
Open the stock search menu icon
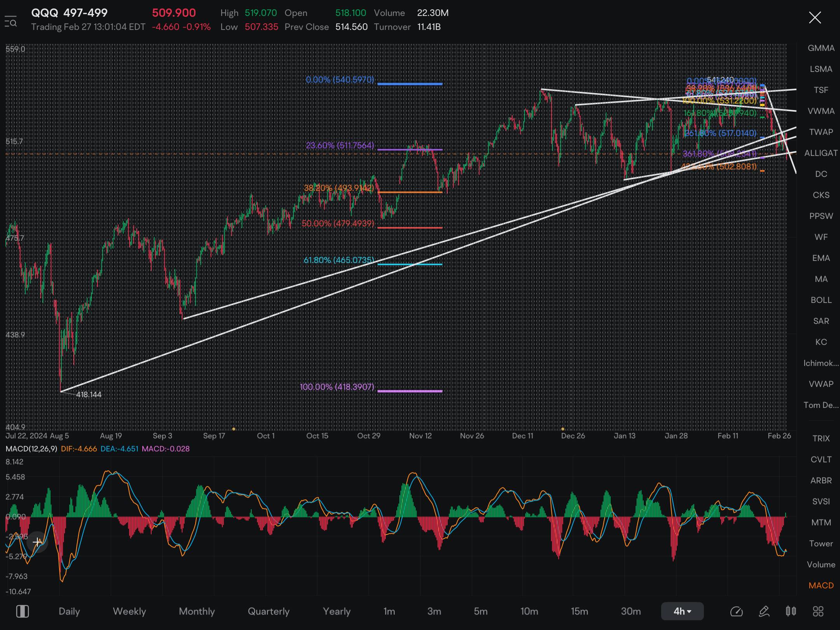[x=10, y=21]
